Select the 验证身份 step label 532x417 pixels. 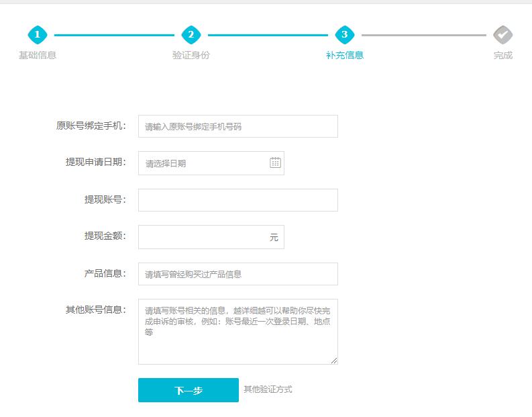coord(191,55)
